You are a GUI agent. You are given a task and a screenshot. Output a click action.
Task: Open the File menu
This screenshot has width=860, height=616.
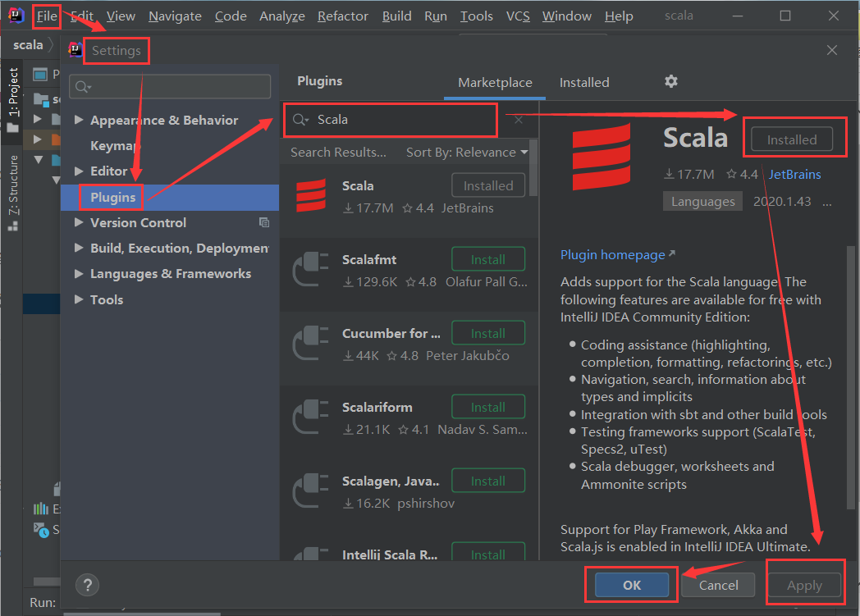point(47,16)
